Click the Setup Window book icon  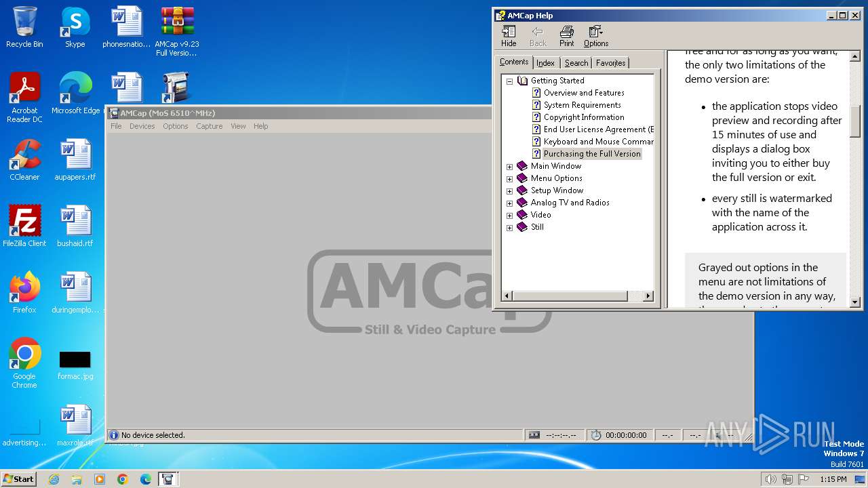(x=521, y=190)
